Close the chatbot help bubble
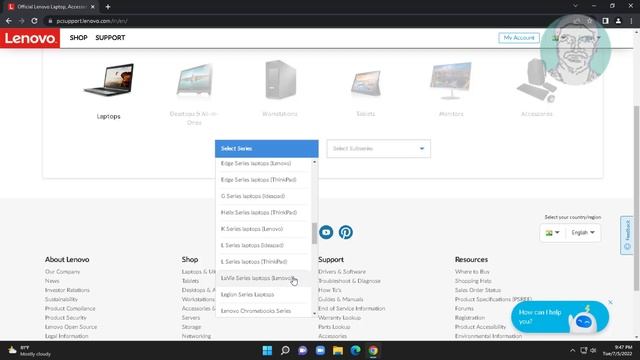This screenshot has height=360, width=640. (610, 302)
